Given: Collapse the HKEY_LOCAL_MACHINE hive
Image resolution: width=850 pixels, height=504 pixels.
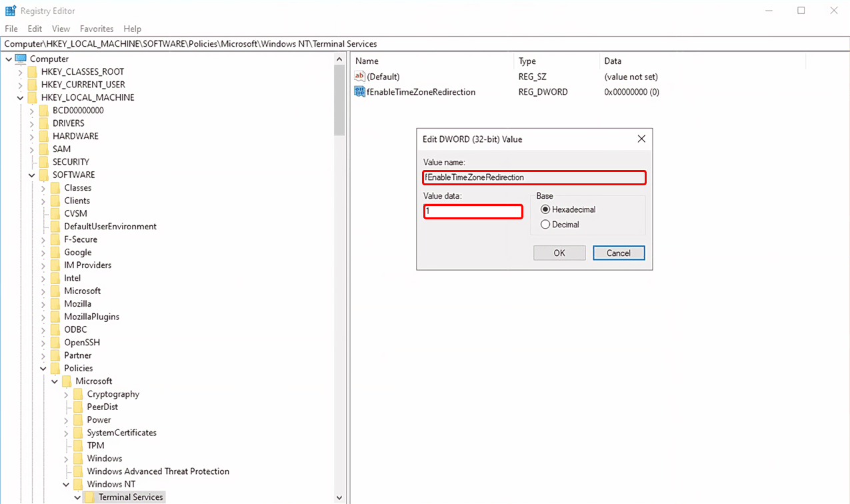Looking at the screenshot, I should (21, 97).
